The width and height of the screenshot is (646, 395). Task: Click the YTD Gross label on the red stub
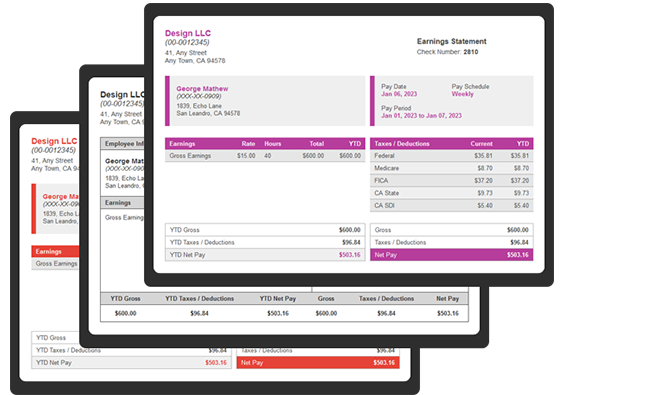(51, 338)
